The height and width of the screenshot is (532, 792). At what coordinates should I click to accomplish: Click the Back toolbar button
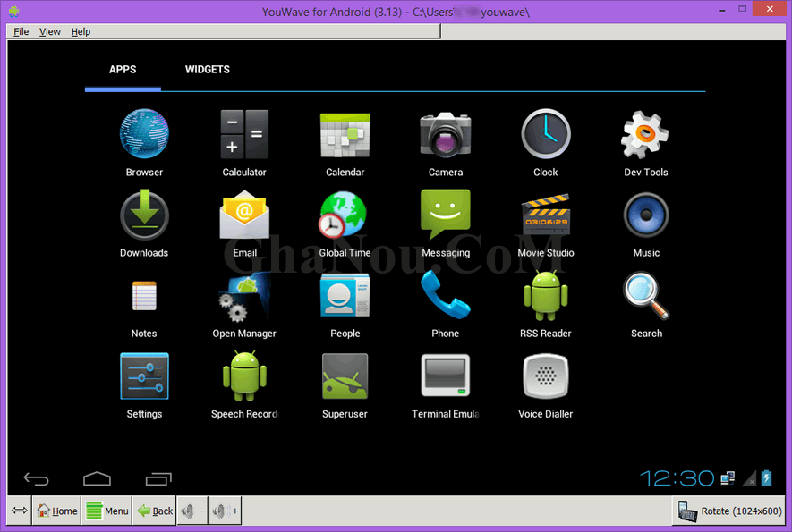[155, 511]
